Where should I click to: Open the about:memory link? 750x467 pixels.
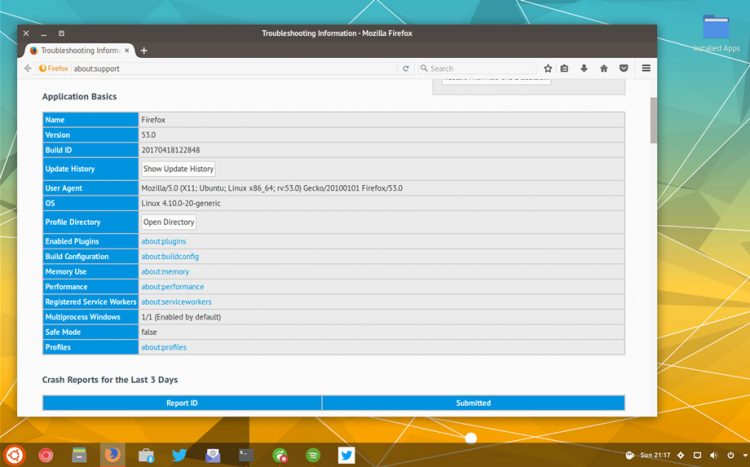coord(165,272)
